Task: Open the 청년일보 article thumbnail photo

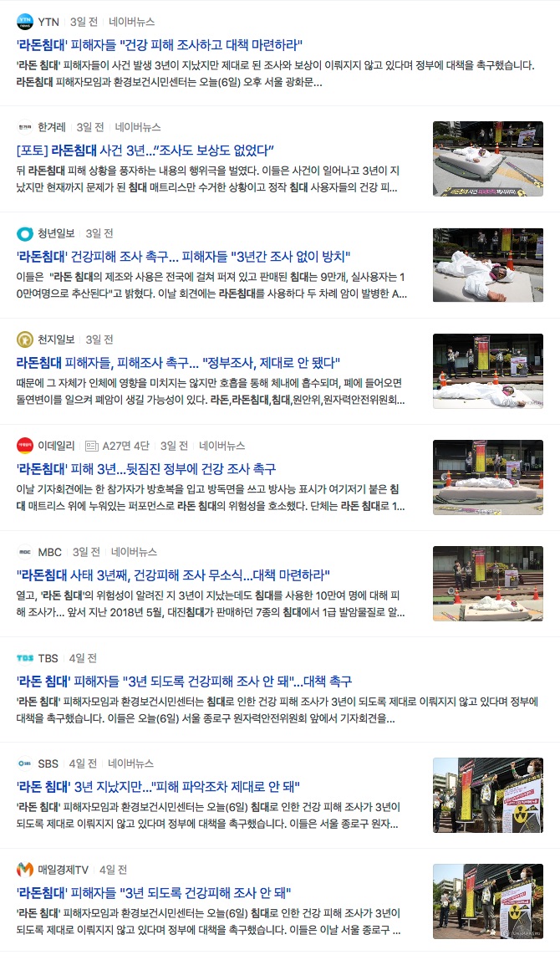Action: coord(488,265)
